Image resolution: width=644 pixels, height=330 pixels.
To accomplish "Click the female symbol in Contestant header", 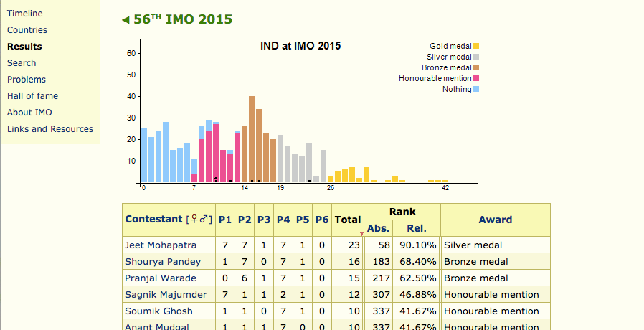I will point(194,220).
